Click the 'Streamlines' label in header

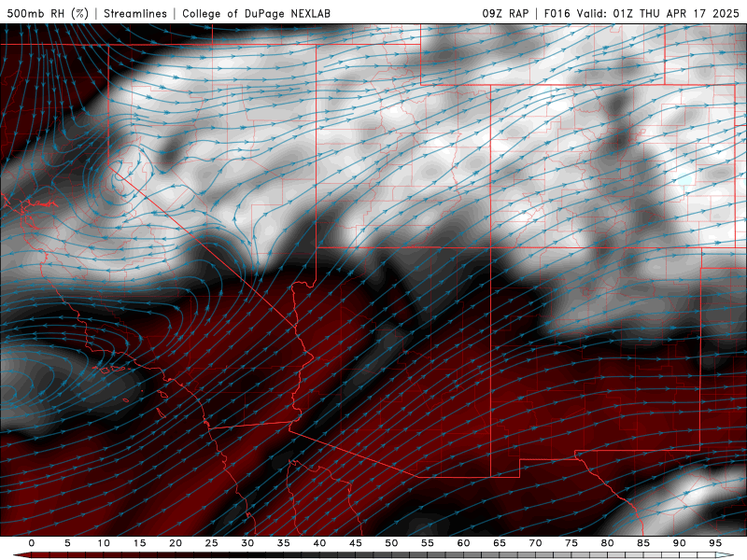pyautogui.click(x=135, y=13)
